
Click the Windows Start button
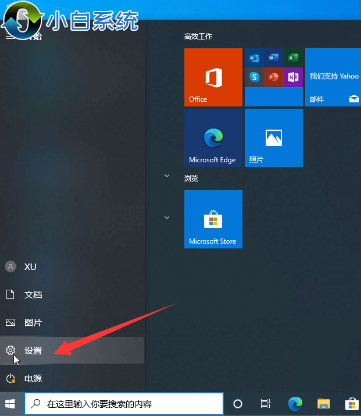pos(10,404)
